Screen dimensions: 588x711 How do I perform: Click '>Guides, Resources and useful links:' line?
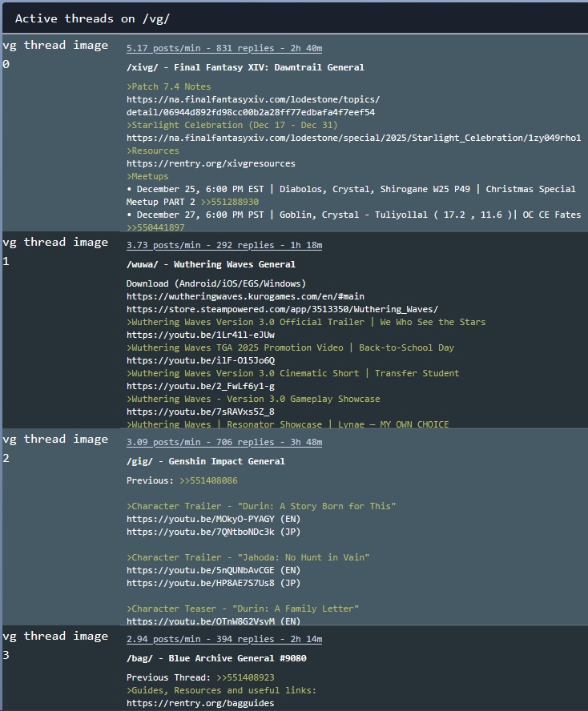pos(221,690)
